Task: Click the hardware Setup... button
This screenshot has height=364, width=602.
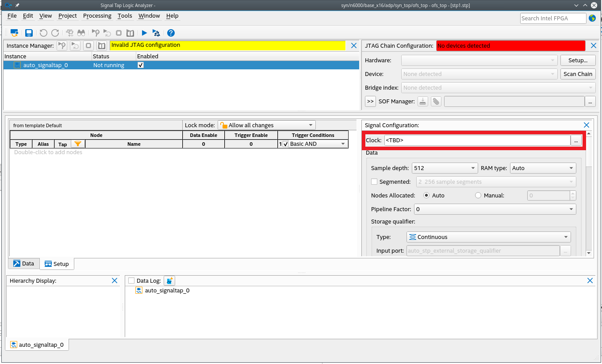Action: point(578,60)
